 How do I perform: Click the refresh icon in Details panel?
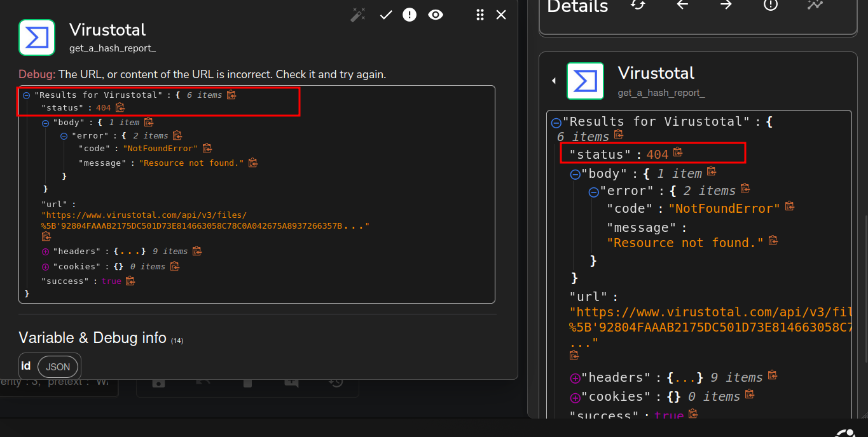638,5
